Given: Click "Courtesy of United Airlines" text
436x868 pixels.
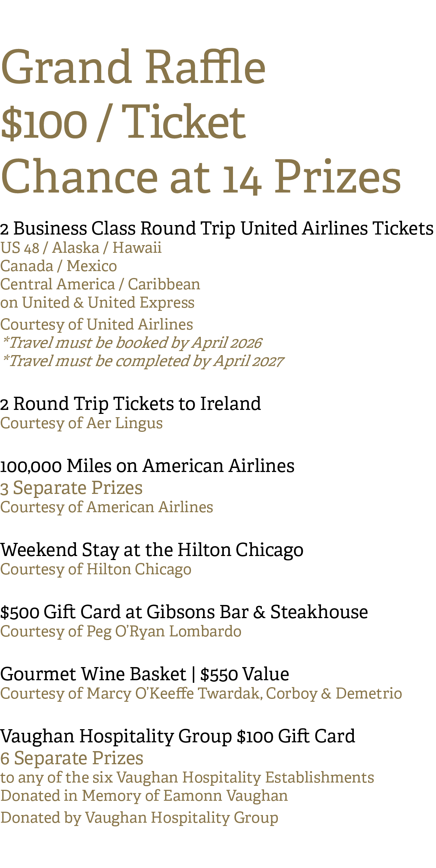Looking at the screenshot, I should point(96,325).
